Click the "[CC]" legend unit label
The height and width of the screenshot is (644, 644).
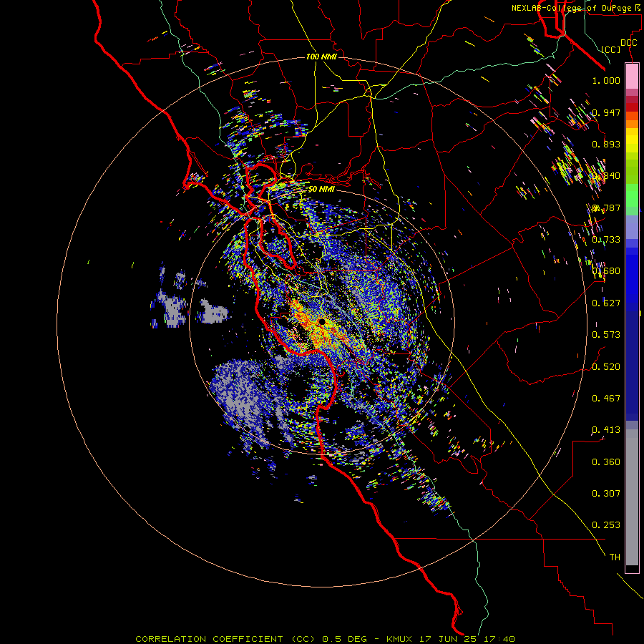point(611,49)
